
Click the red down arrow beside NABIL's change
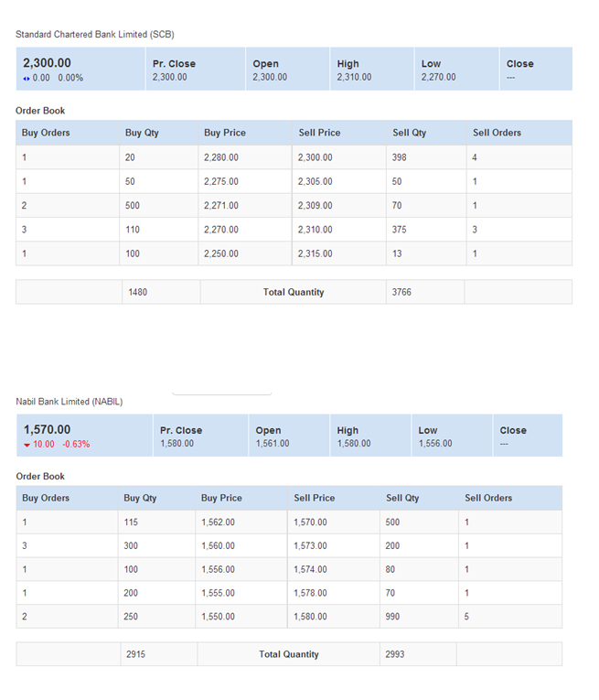click(x=27, y=444)
